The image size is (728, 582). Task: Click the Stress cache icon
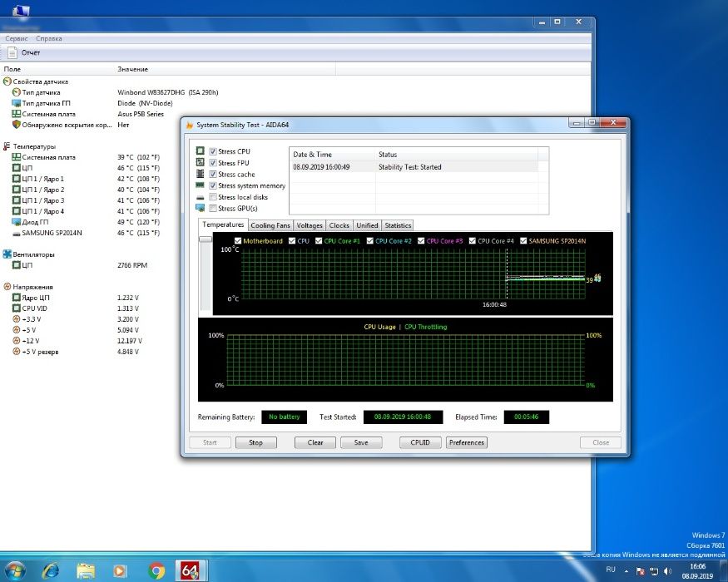(201, 174)
